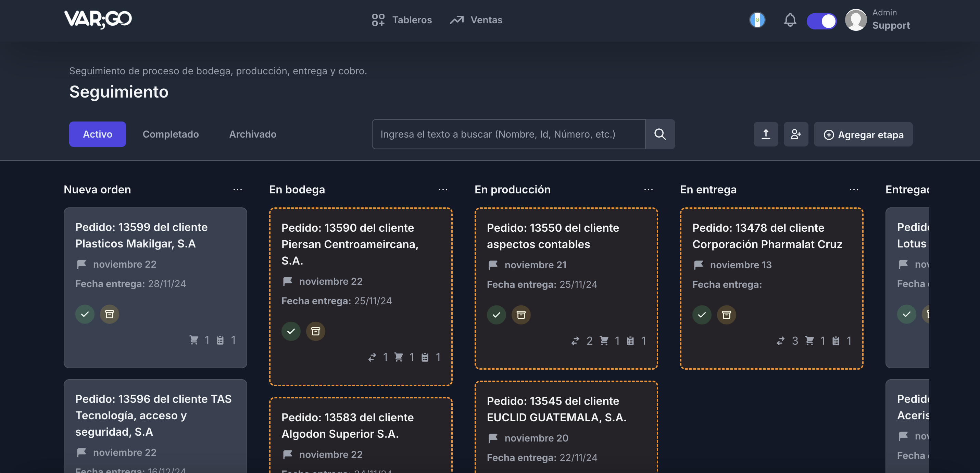
Task: Archive order 13599 with archive icon
Action: coord(110,314)
